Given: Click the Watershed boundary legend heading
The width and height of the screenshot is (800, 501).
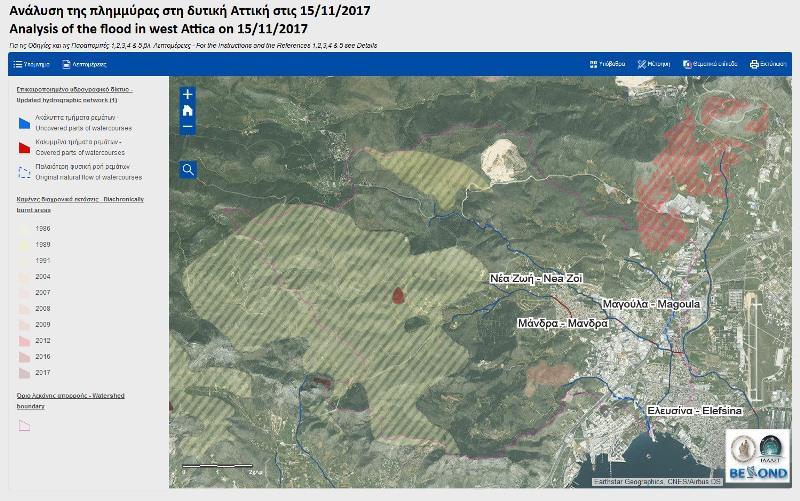Looking at the screenshot, I should pyautogui.click(x=70, y=401).
